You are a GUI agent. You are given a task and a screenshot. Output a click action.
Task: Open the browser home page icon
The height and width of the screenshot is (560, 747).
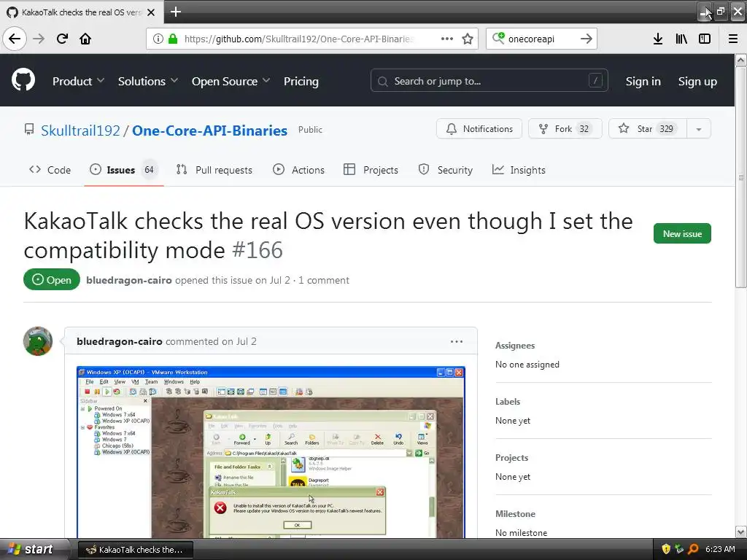coord(85,39)
